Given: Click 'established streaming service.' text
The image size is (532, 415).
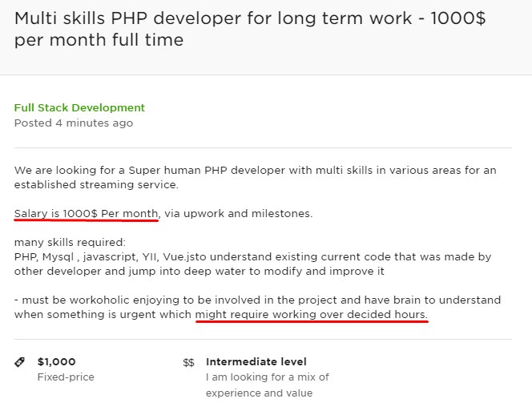Looking at the screenshot, I should pos(96,184).
